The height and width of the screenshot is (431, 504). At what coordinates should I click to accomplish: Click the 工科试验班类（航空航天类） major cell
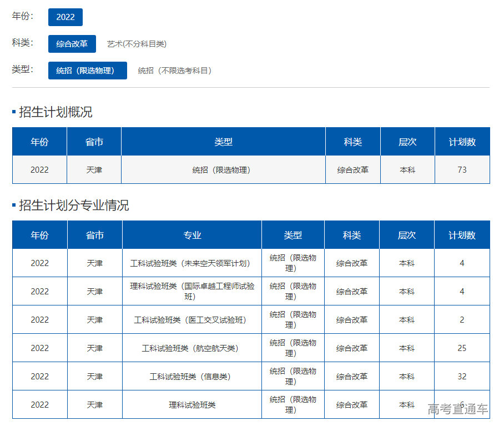(x=192, y=348)
